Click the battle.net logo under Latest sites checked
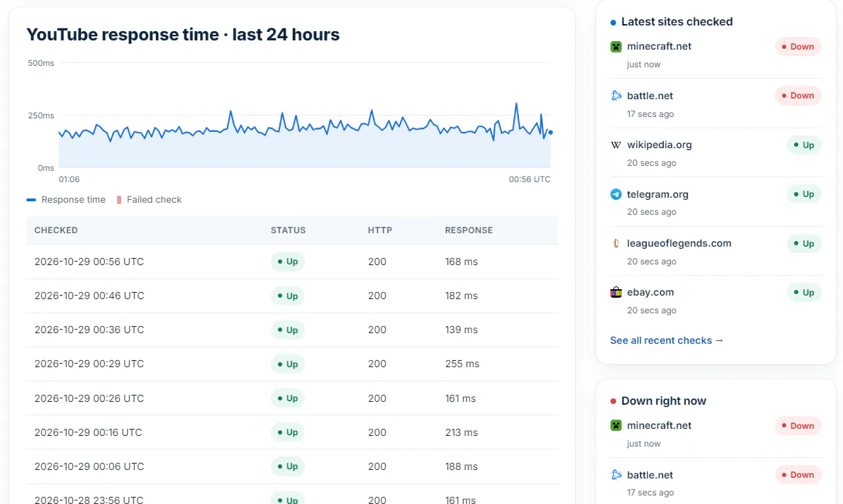The image size is (843, 504). point(616,96)
